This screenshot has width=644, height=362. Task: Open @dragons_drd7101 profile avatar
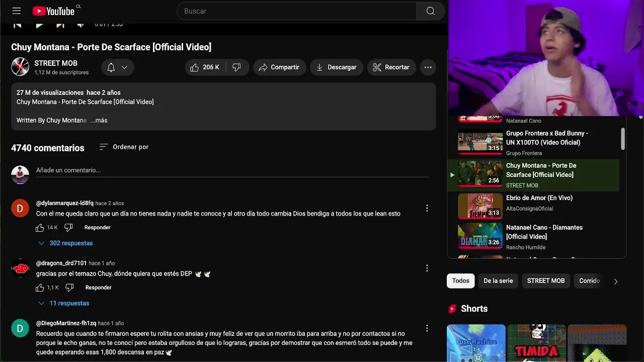[20, 268]
